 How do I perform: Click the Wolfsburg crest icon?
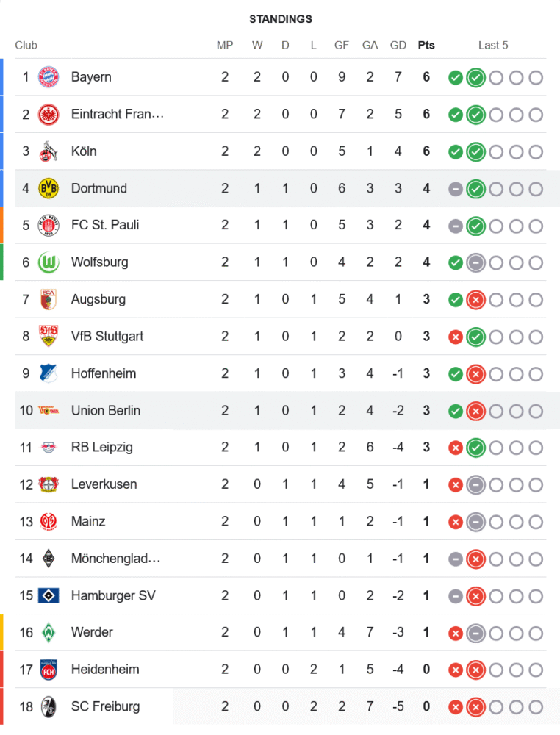[49, 262]
